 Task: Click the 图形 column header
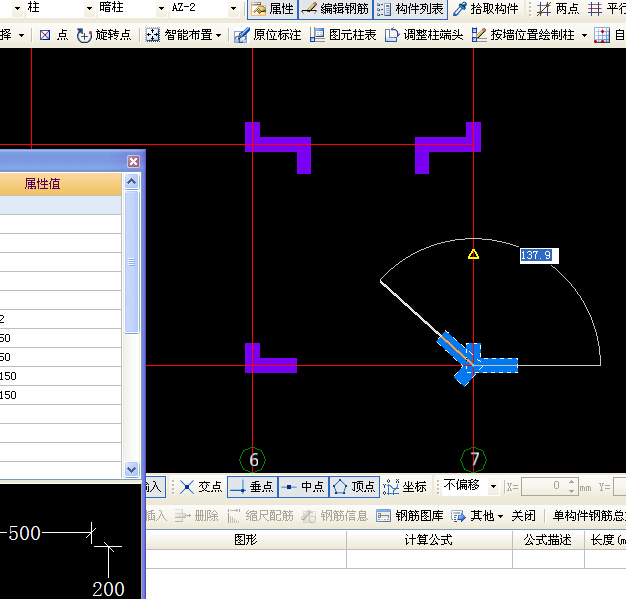246,540
